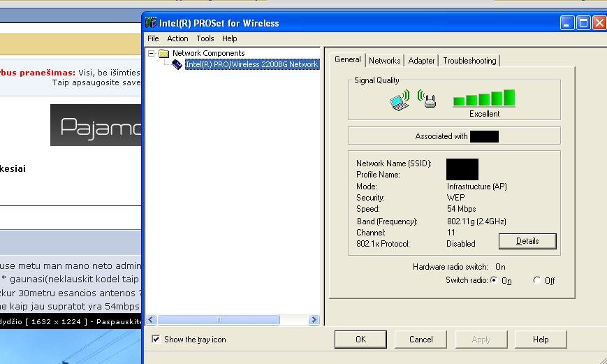Screen dimensions: 607x364
Task: Open the Tools menu
Action: pyautogui.click(x=205, y=38)
